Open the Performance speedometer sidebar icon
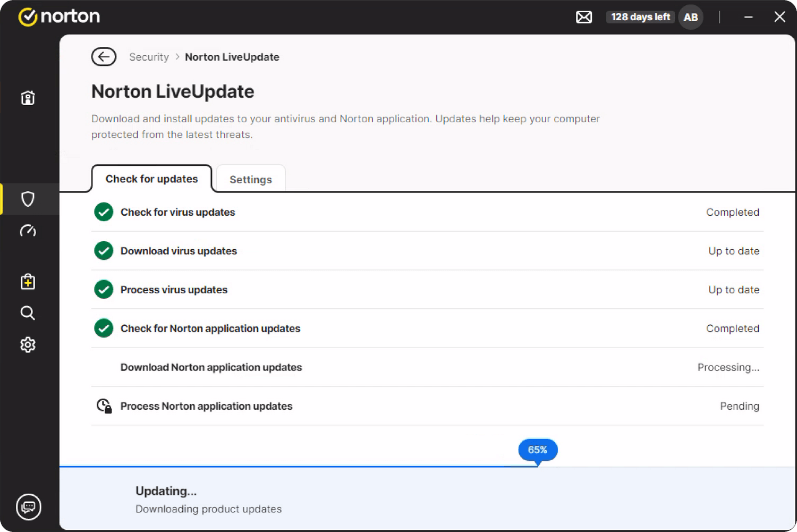The image size is (797, 532). coord(28,231)
